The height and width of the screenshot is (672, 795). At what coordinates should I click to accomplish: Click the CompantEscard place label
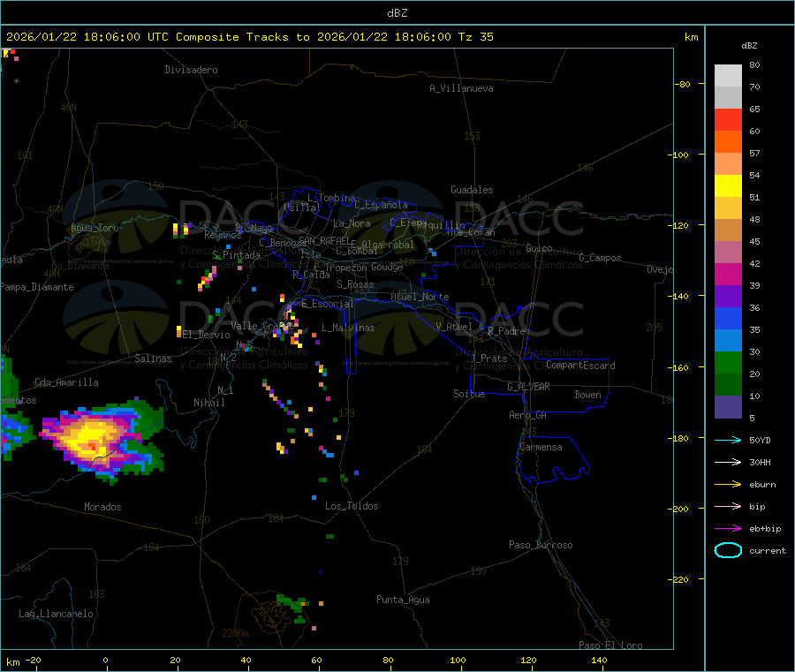580,366
